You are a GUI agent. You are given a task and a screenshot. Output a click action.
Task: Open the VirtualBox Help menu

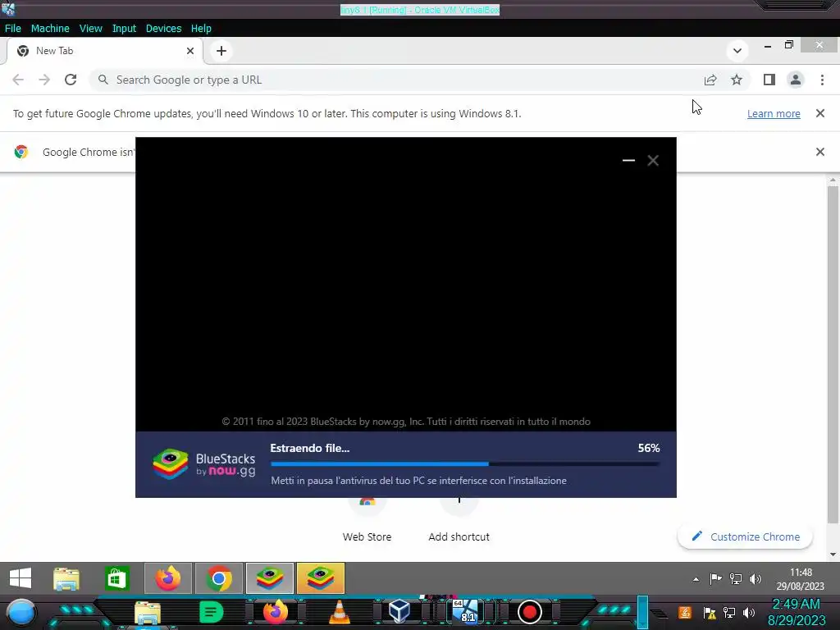[x=201, y=29]
